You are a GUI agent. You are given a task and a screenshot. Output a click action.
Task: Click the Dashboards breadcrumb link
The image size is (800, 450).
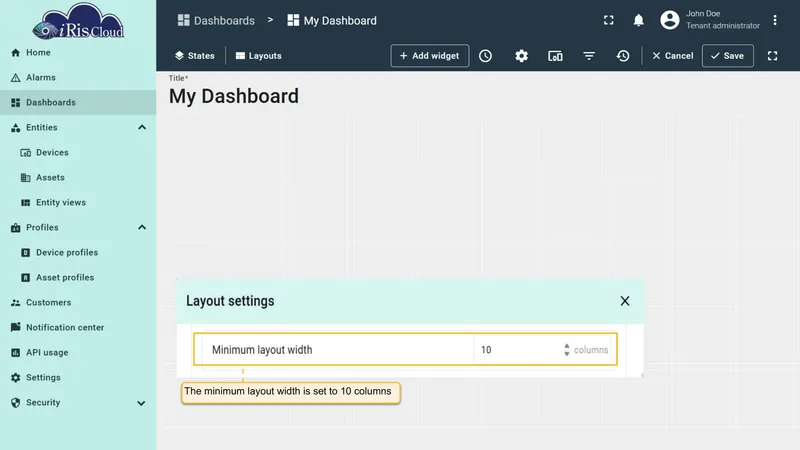[216, 20]
